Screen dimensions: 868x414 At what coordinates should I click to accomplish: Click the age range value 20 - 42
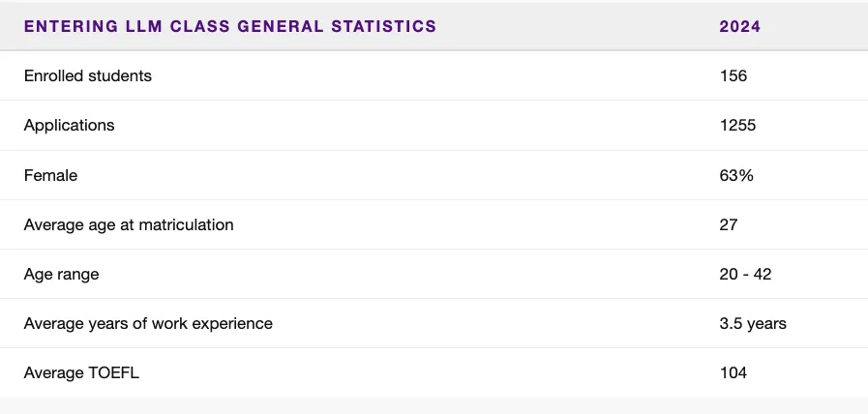(x=746, y=274)
